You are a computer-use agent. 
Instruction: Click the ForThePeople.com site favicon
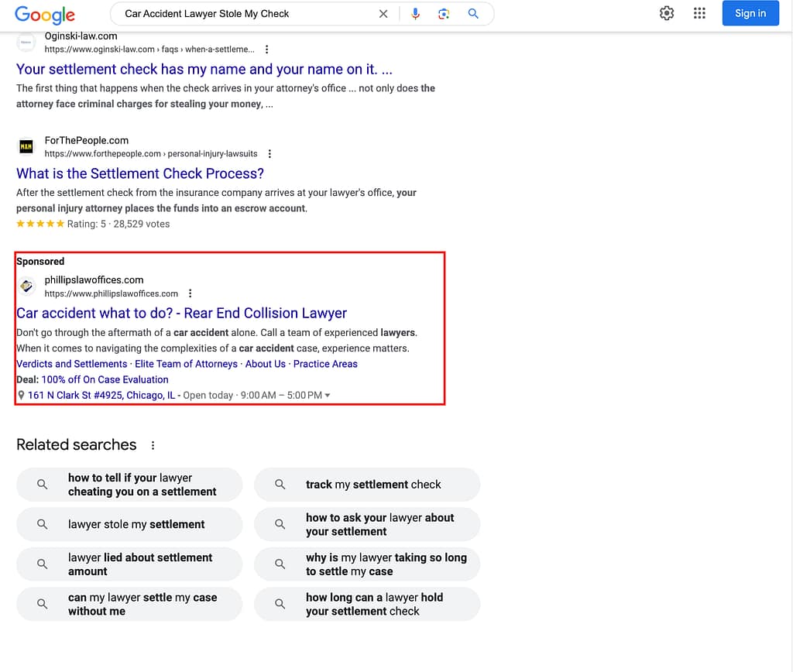pos(26,146)
